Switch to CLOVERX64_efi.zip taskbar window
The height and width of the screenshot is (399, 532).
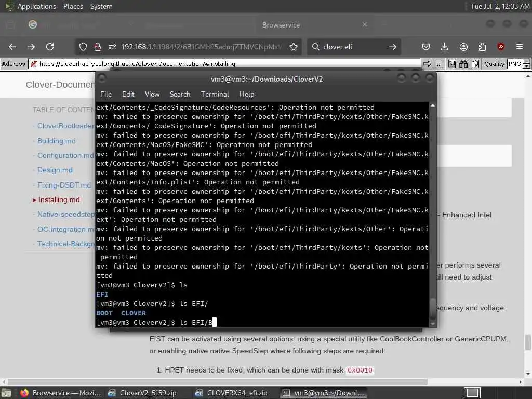(232, 393)
